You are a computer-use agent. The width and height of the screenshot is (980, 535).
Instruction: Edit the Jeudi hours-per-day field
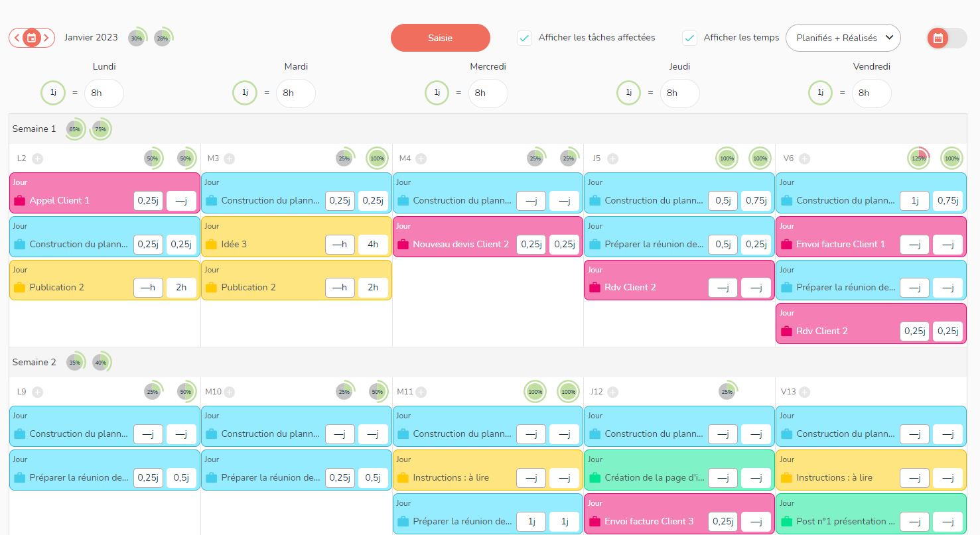tap(679, 93)
